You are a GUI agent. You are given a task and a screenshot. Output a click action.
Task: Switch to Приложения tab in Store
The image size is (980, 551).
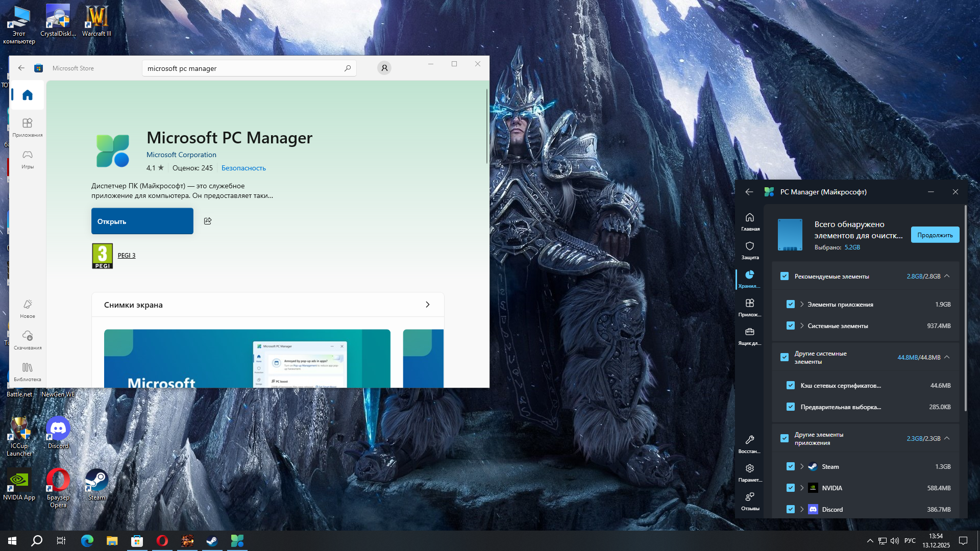[28, 127]
